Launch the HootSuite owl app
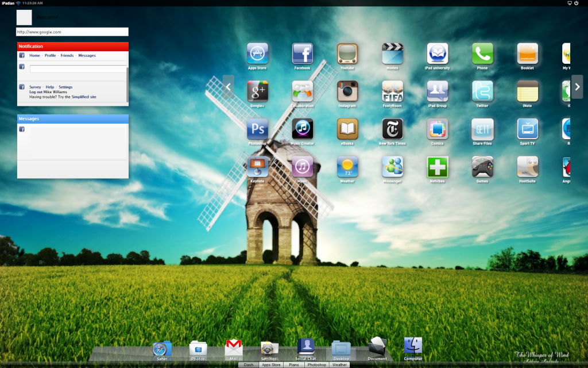588x368 pixels. pyautogui.click(x=527, y=167)
